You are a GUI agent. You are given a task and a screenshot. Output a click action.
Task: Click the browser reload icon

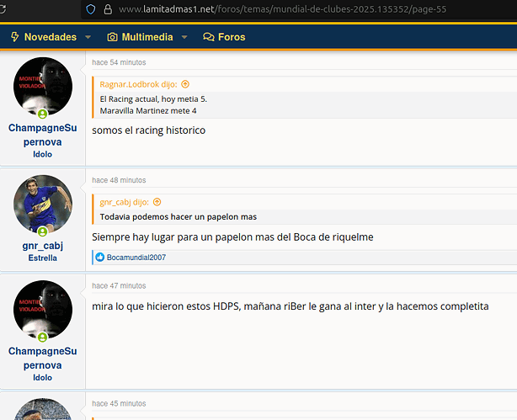coord(2,9)
